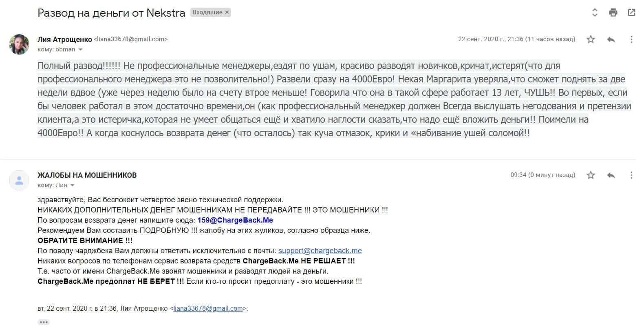Print the whole email conversation
The height and width of the screenshot is (327, 644).
pyautogui.click(x=613, y=13)
